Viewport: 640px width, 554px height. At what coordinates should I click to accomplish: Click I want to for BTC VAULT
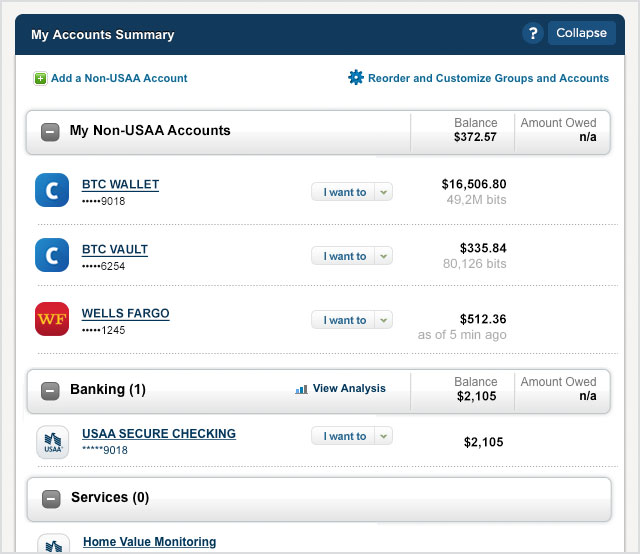coord(344,256)
